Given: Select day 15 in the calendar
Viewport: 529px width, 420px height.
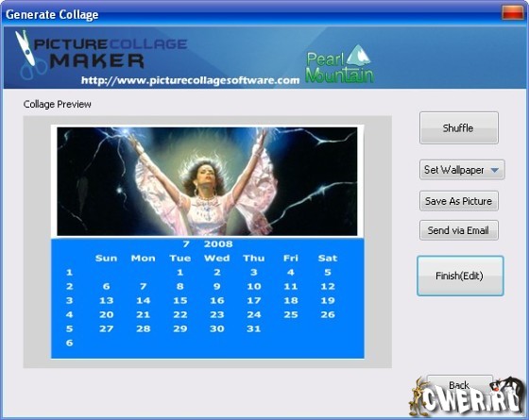Looking at the screenshot, I should point(180,300).
